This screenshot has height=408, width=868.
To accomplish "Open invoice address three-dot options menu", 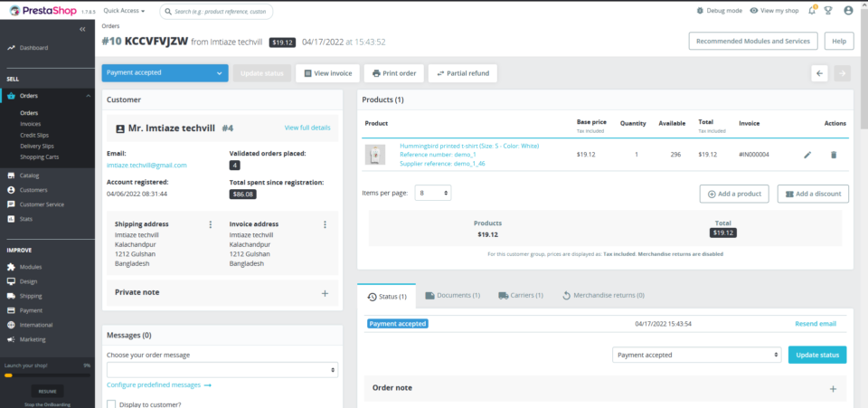I will [x=325, y=224].
